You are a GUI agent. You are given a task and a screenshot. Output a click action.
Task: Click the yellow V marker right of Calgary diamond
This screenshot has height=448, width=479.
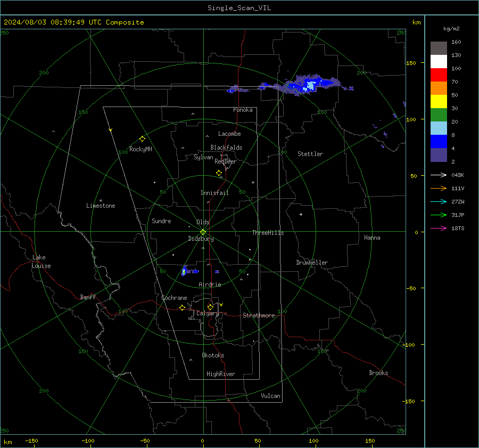pyautogui.click(x=221, y=305)
